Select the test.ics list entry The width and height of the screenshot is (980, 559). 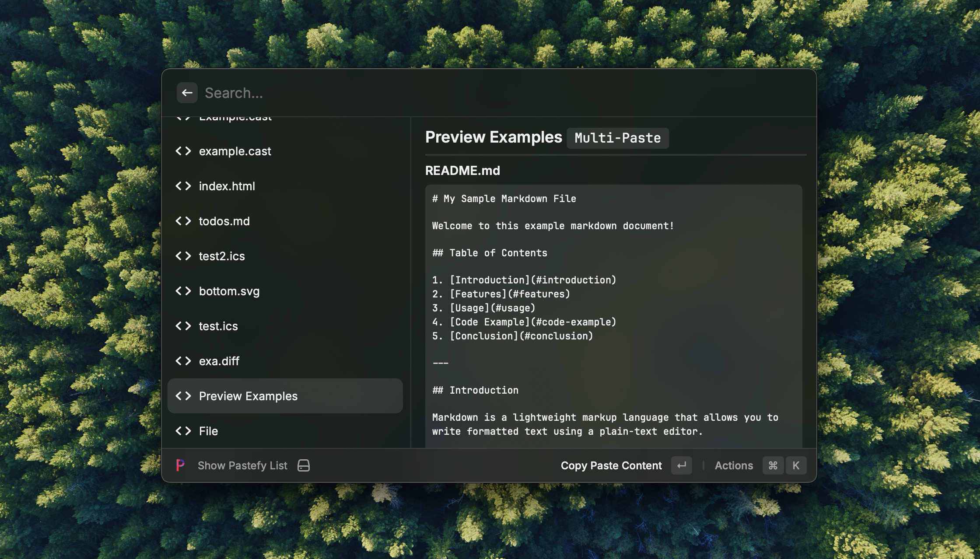pos(218,326)
